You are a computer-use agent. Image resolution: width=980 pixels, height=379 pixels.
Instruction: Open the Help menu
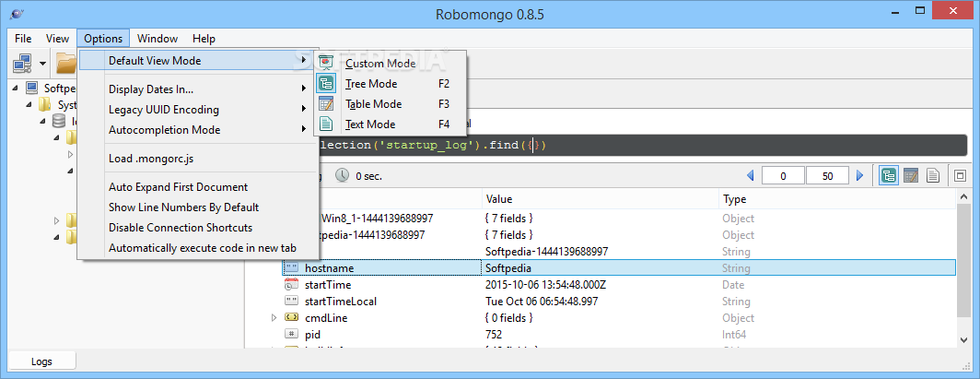coord(204,38)
